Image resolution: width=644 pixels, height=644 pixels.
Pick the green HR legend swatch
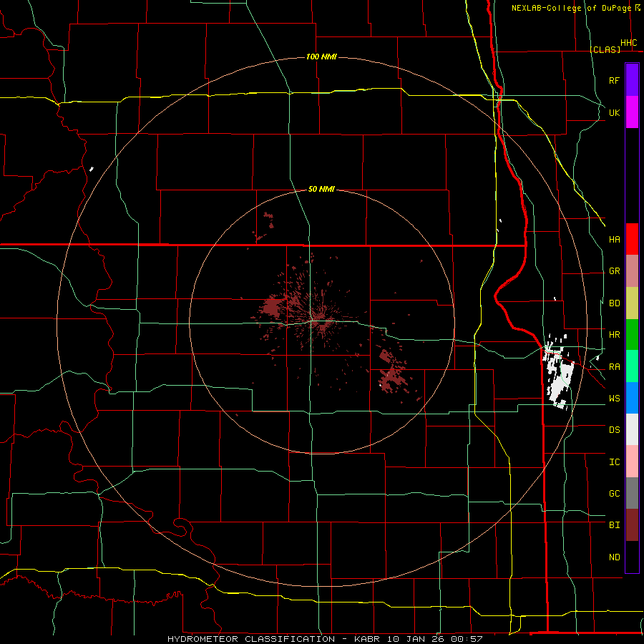pos(632,334)
